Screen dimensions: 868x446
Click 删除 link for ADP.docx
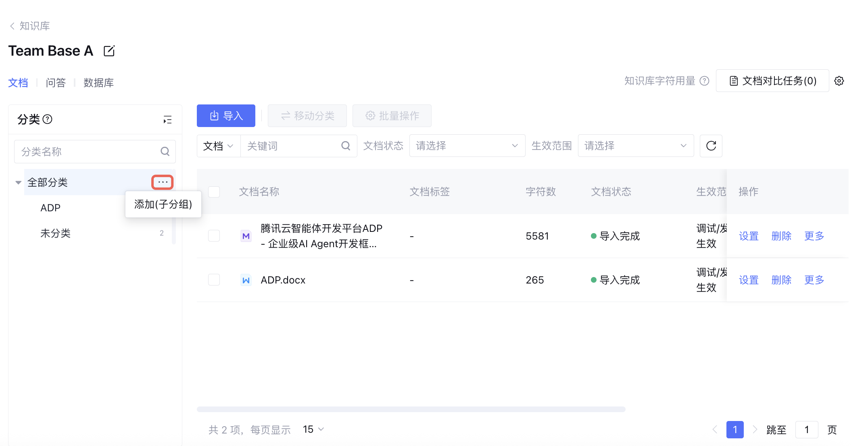pos(781,280)
